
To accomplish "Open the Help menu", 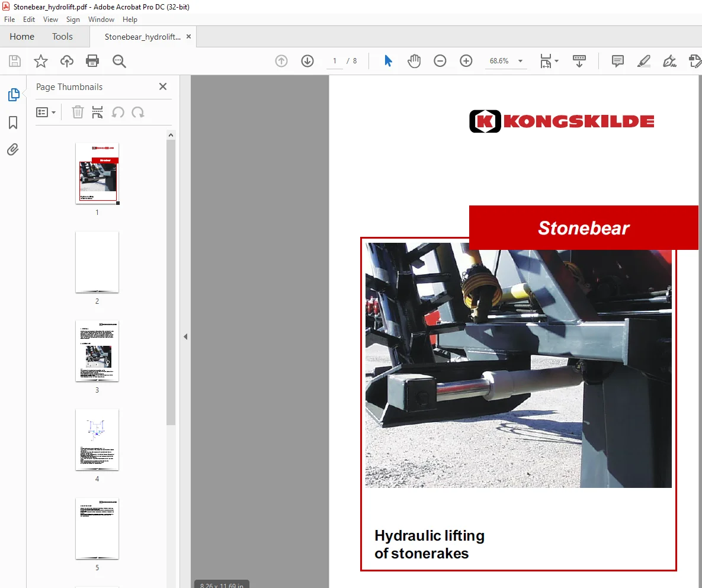I will pyautogui.click(x=130, y=19).
